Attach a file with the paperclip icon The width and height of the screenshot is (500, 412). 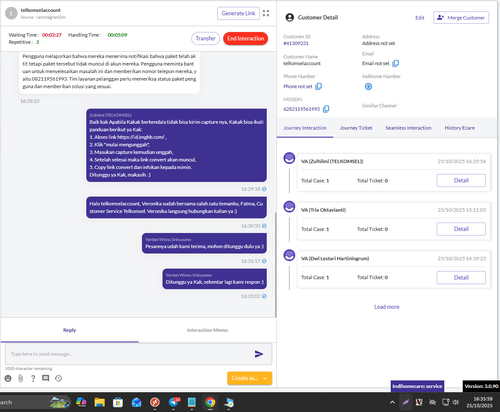(x=21, y=378)
